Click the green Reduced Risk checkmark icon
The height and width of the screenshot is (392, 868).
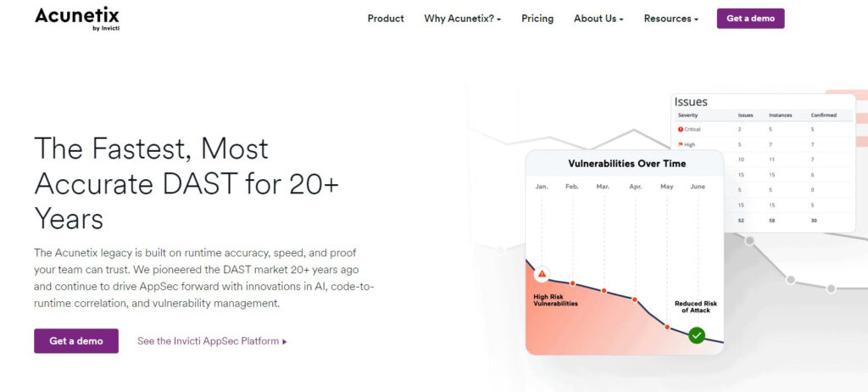coord(697,335)
